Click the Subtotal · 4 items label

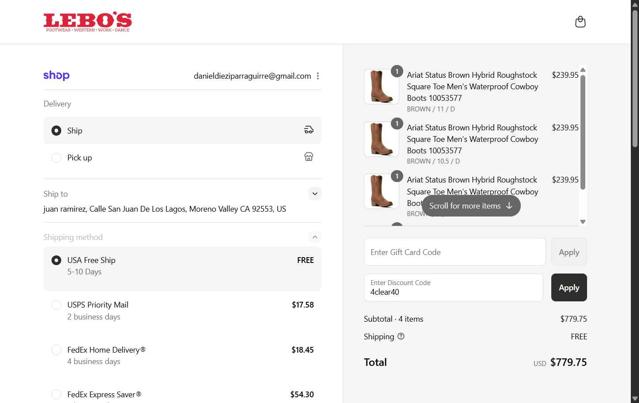393,319
